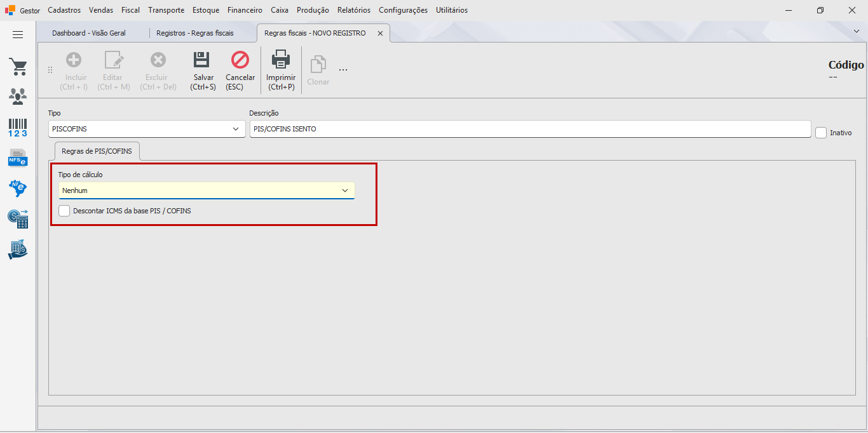The width and height of the screenshot is (868, 433).
Task: Switch to Dashboard - Visão Geral tab
Action: [x=89, y=33]
